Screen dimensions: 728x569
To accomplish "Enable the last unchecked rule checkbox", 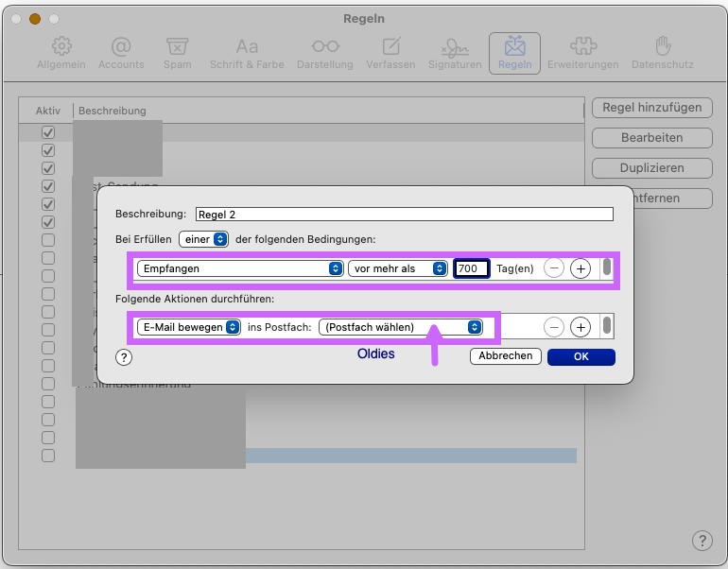I will (48, 456).
